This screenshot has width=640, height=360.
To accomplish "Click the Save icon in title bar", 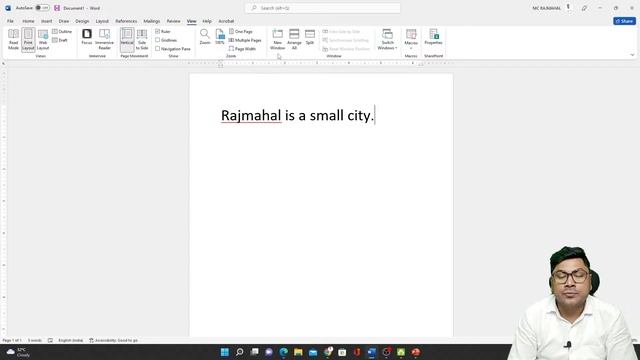I will coord(57,8).
